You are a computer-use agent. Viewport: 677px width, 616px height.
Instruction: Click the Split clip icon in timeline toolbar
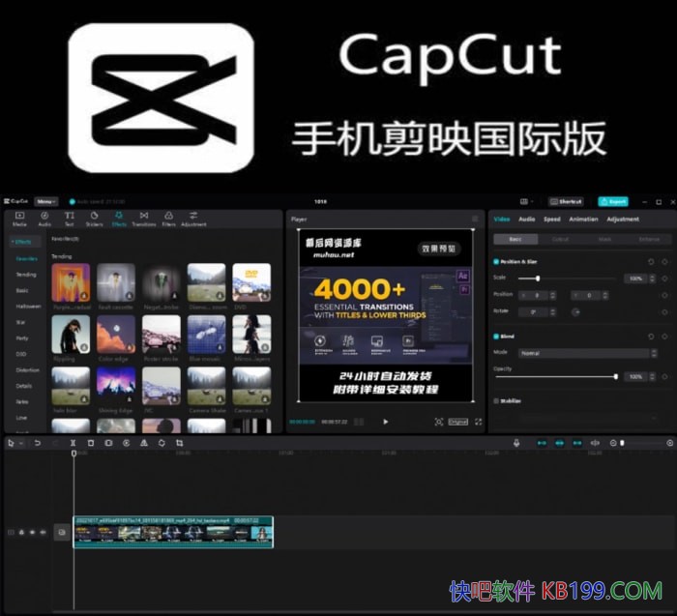(74, 443)
